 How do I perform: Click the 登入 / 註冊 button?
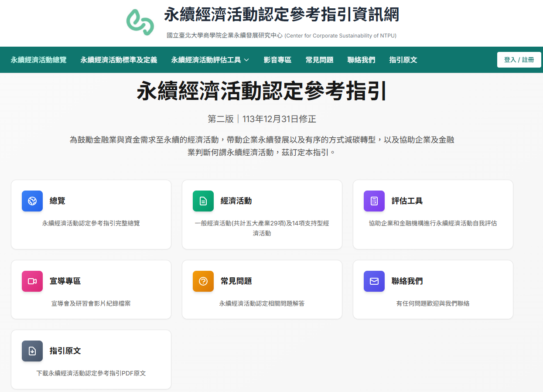tap(519, 60)
